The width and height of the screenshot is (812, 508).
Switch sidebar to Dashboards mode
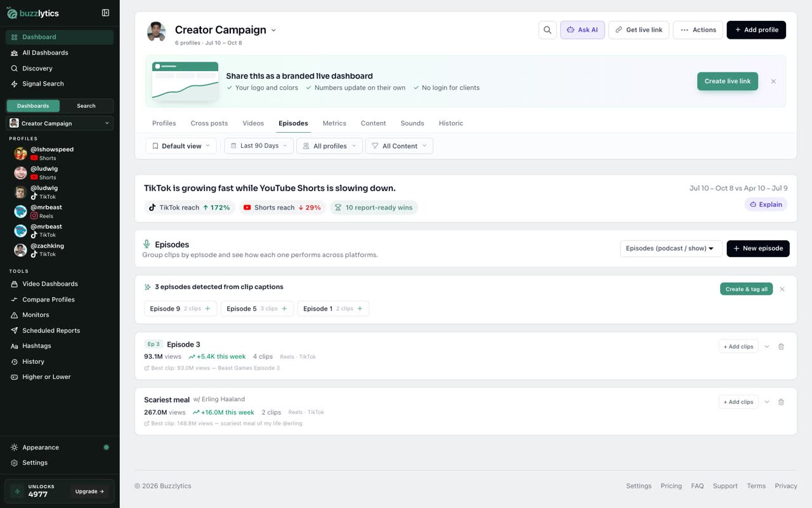[33, 106]
